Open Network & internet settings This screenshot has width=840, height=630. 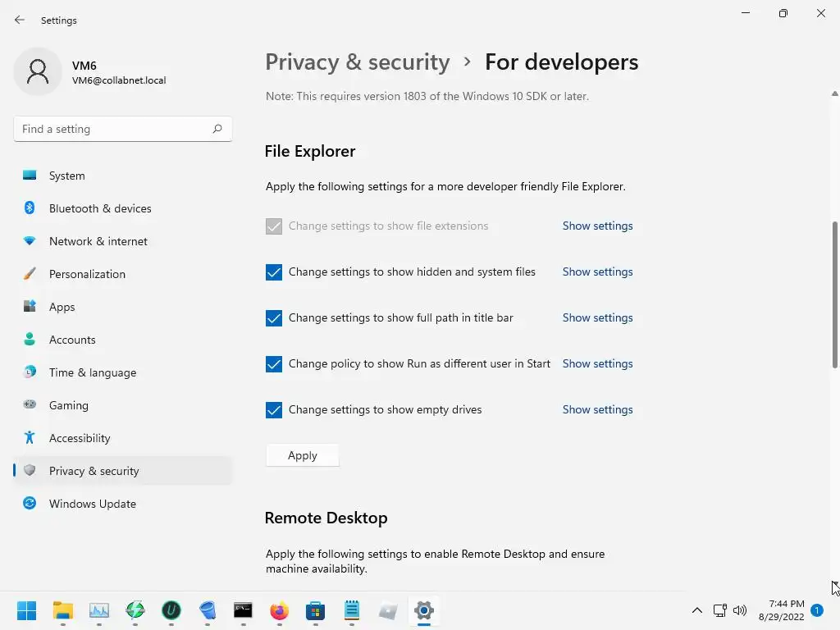98,241
